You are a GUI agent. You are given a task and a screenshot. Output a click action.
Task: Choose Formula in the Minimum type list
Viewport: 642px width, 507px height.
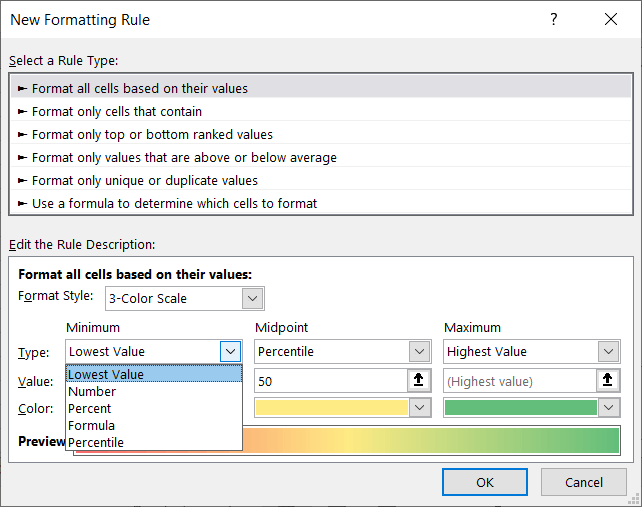point(91,426)
